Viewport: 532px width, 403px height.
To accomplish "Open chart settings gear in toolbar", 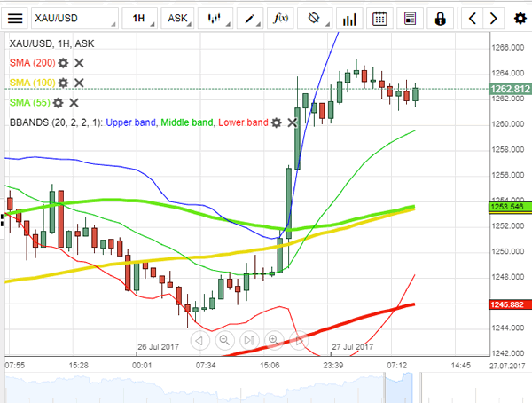I will point(520,19).
